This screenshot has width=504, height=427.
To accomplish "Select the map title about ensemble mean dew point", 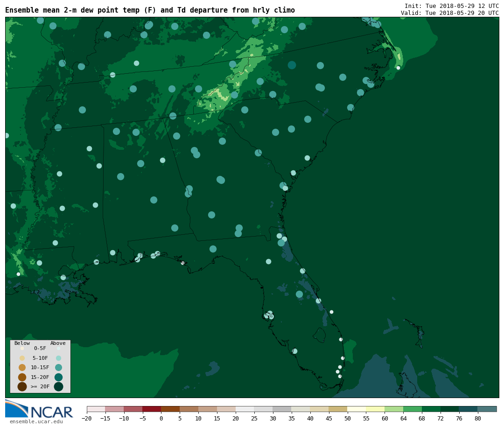I will (150, 10).
